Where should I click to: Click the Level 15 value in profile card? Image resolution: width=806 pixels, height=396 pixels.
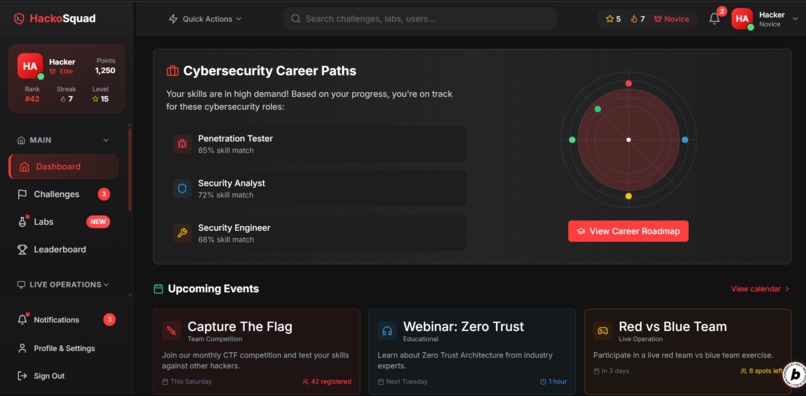pos(101,99)
